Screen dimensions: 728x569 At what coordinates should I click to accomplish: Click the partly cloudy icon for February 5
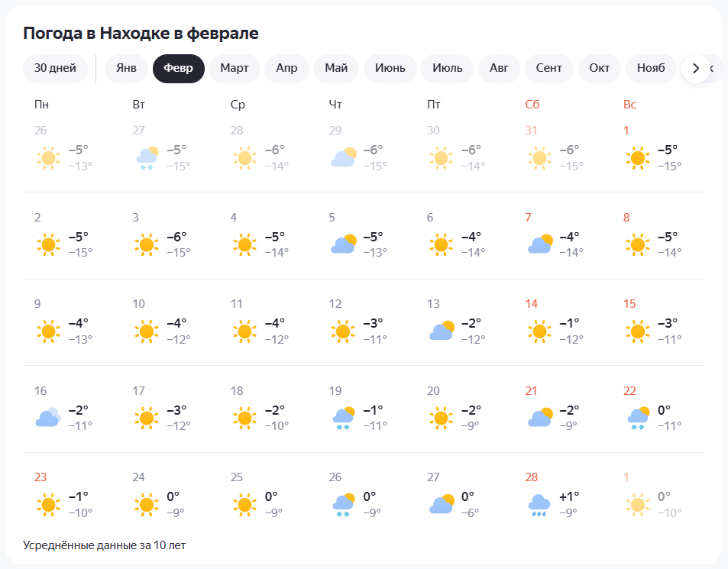point(344,245)
